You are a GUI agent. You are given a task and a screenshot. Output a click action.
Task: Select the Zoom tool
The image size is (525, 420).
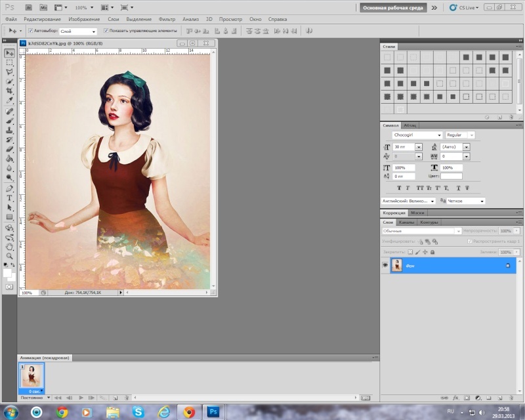coord(9,256)
